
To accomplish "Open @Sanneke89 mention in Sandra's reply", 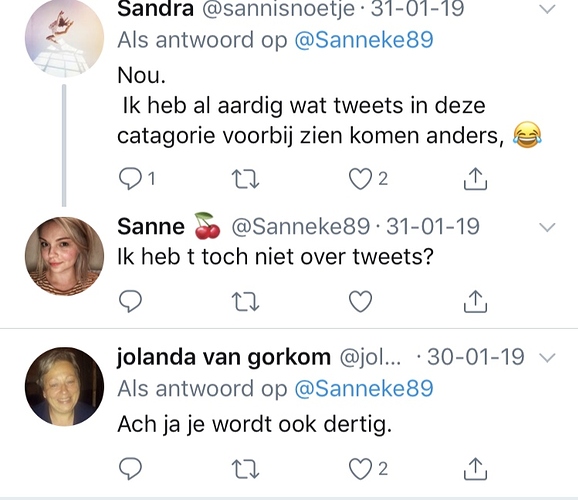I will [364, 40].
